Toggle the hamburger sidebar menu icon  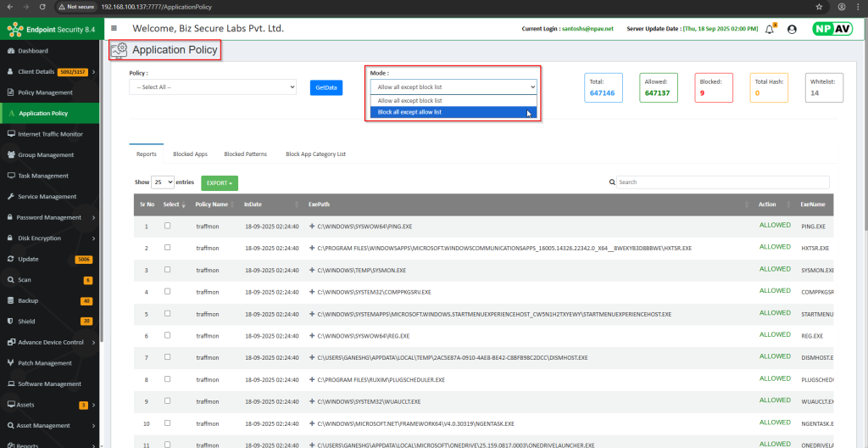114,28
